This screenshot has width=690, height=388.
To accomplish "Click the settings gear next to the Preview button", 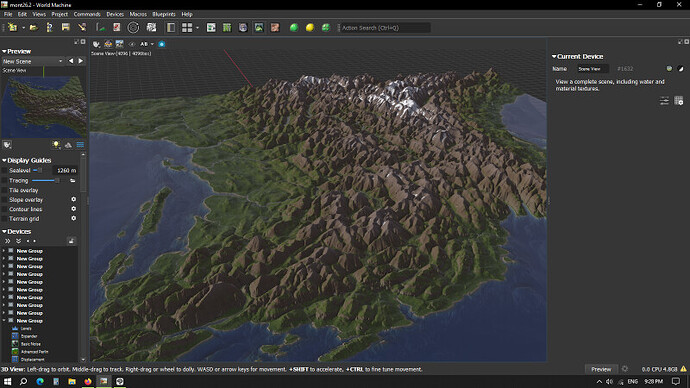I will point(624,369).
